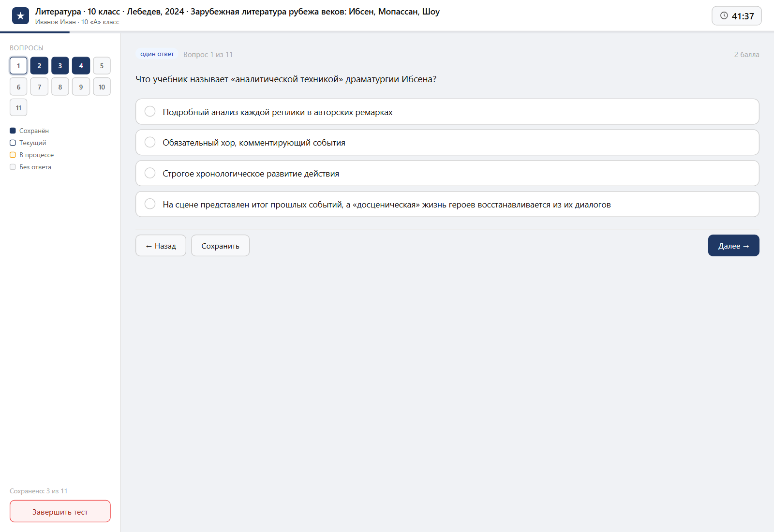The height and width of the screenshot is (532, 774).
Task: Jump to question 3
Action: (x=60, y=66)
